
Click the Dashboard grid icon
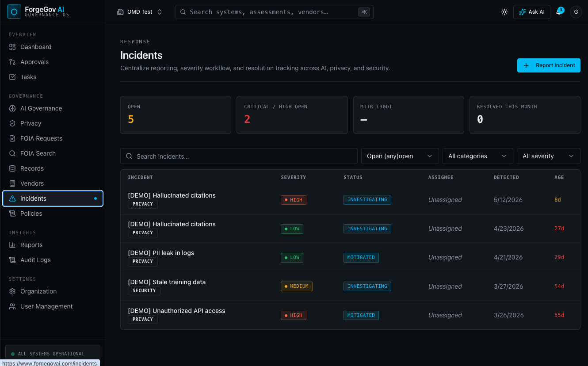point(12,47)
